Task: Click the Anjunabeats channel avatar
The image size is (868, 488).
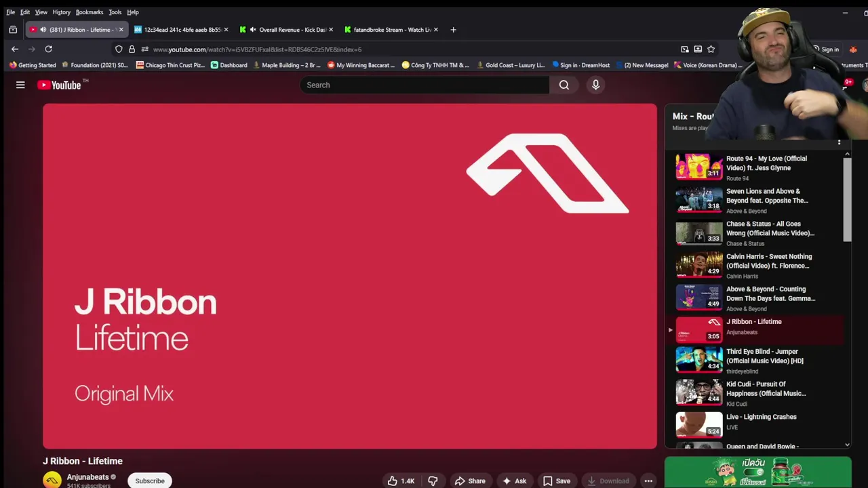Action: pos(52,480)
